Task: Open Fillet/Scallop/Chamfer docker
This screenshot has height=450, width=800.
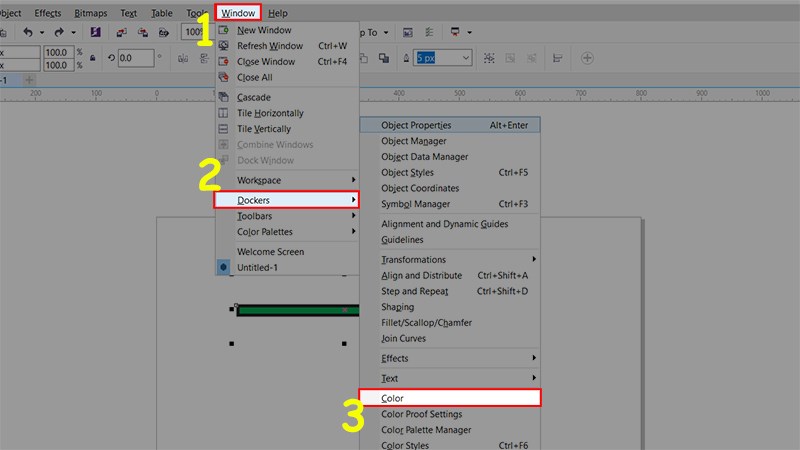Action: (x=450, y=322)
